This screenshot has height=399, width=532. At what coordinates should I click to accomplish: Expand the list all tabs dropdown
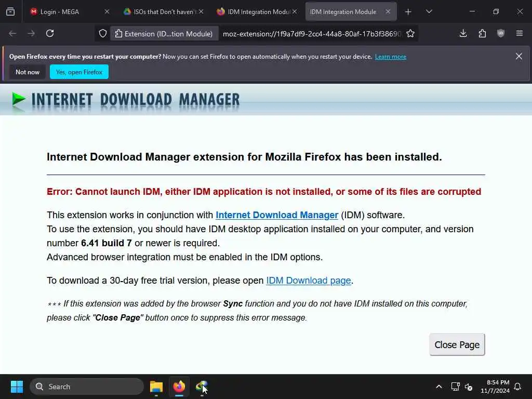coord(429,12)
